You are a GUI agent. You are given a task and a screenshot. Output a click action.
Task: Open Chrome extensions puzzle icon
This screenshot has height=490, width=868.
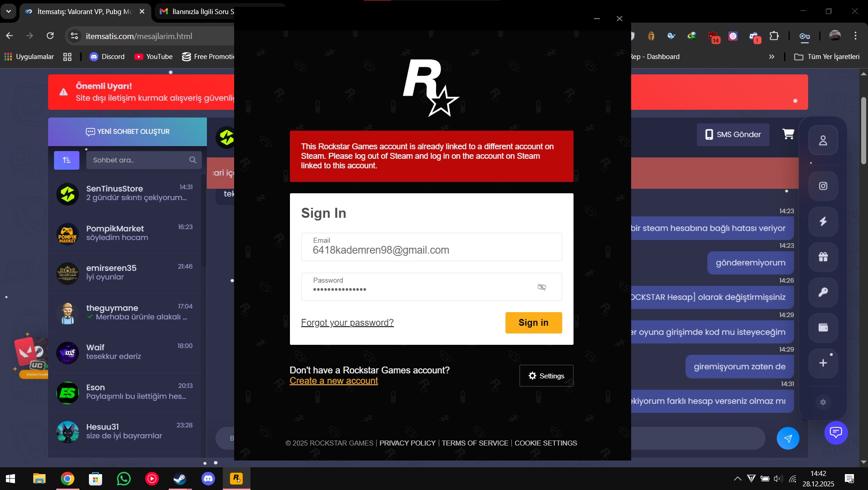[774, 36]
